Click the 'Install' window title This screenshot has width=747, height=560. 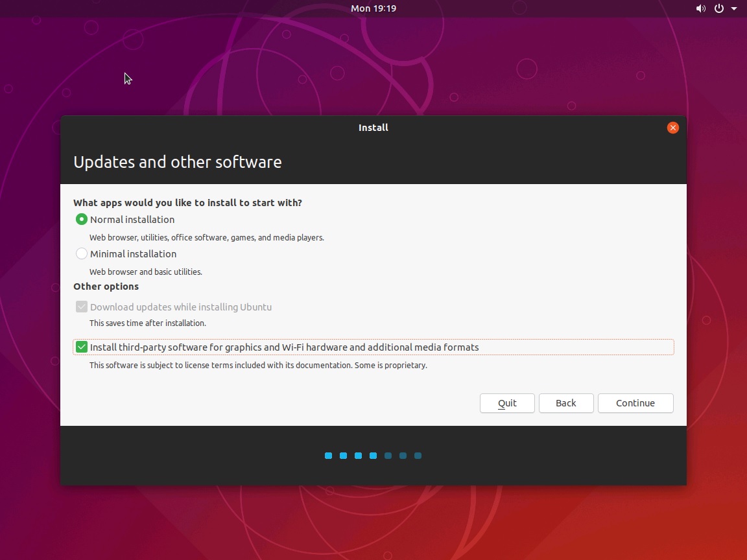(x=373, y=128)
